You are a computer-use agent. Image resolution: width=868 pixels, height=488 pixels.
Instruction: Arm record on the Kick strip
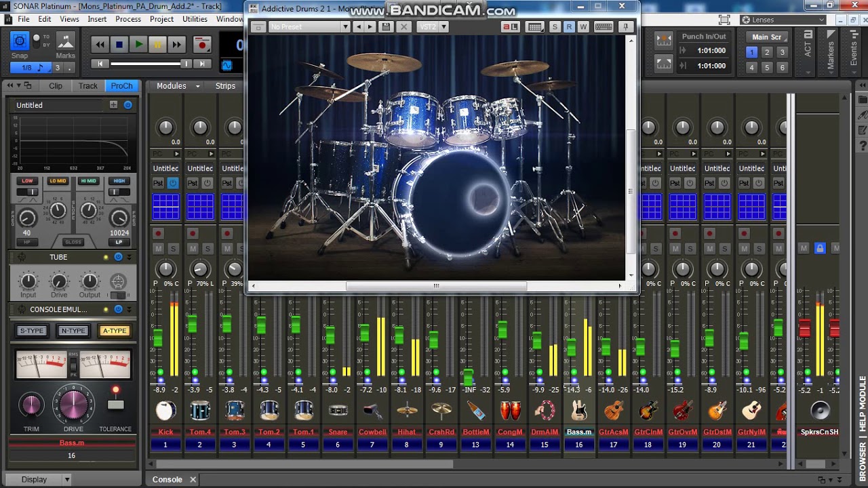coord(158,234)
